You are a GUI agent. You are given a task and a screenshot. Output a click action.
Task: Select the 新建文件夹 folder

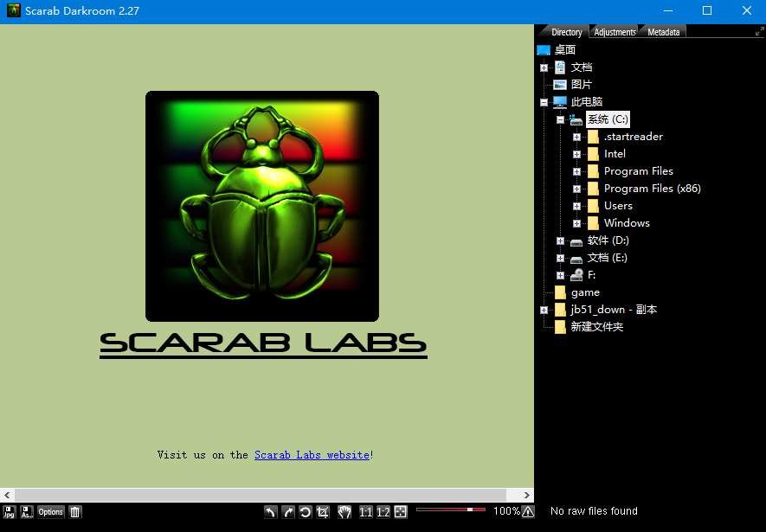[x=597, y=326]
